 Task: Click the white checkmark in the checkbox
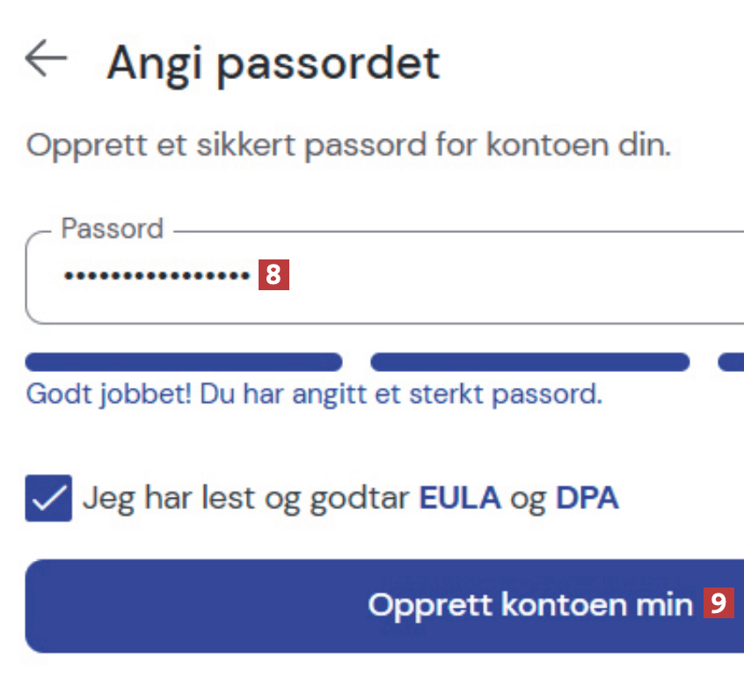(48, 499)
